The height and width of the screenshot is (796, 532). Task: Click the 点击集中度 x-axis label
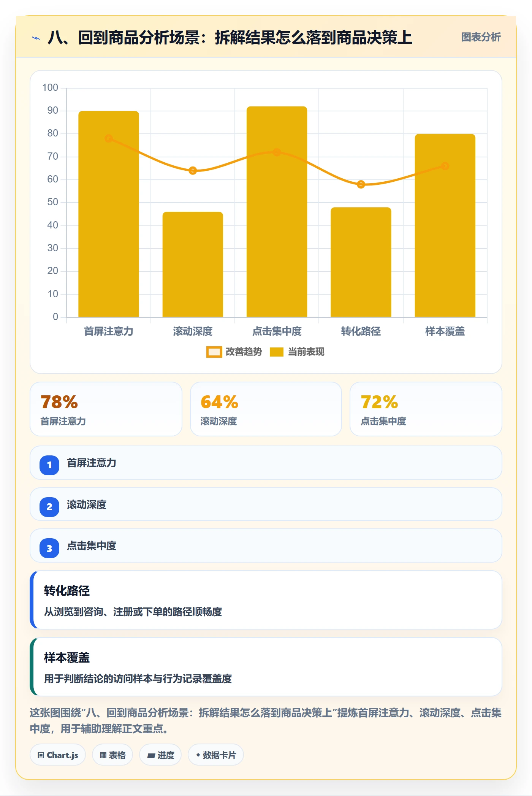point(277,331)
